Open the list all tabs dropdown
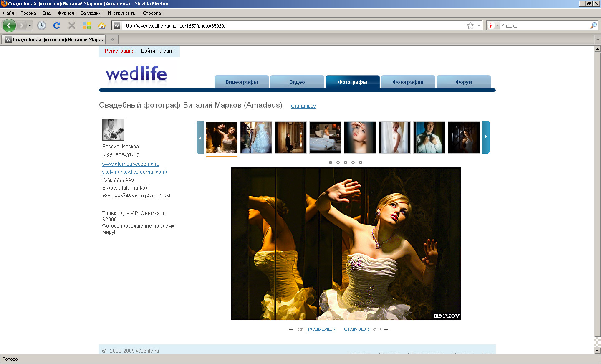The width and height of the screenshot is (601, 364). 597,40
